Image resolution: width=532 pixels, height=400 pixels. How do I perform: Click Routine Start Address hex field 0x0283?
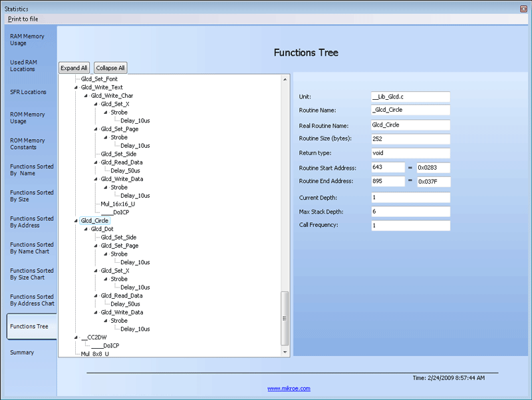click(x=434, y=168)
